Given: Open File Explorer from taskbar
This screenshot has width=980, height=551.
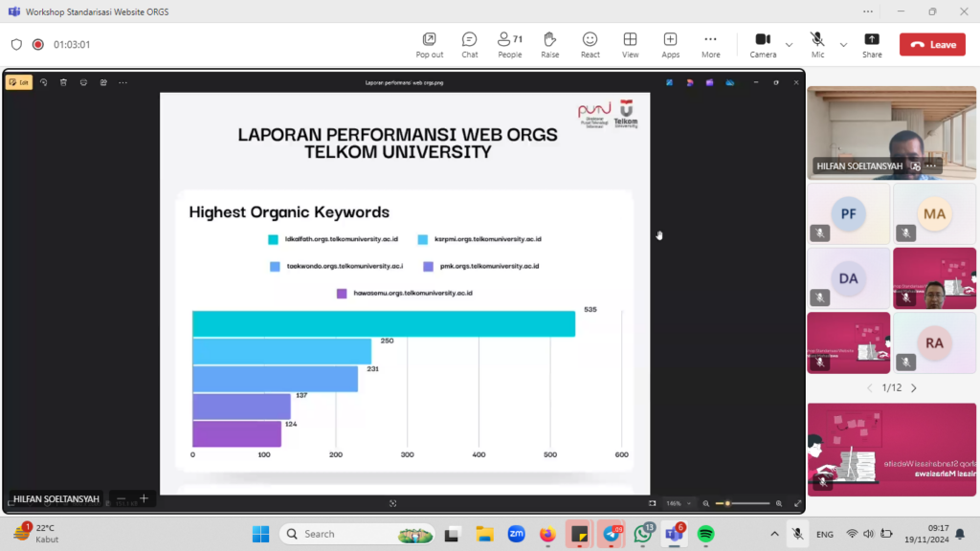Looking at the screenshot, I should pyautogui.click(x=484, y=534).
